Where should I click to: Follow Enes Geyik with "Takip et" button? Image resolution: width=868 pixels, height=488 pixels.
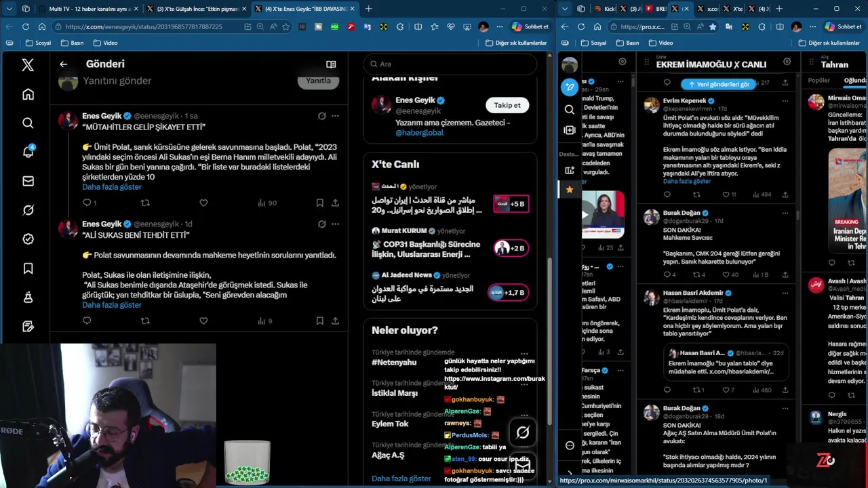pos(507,105)
